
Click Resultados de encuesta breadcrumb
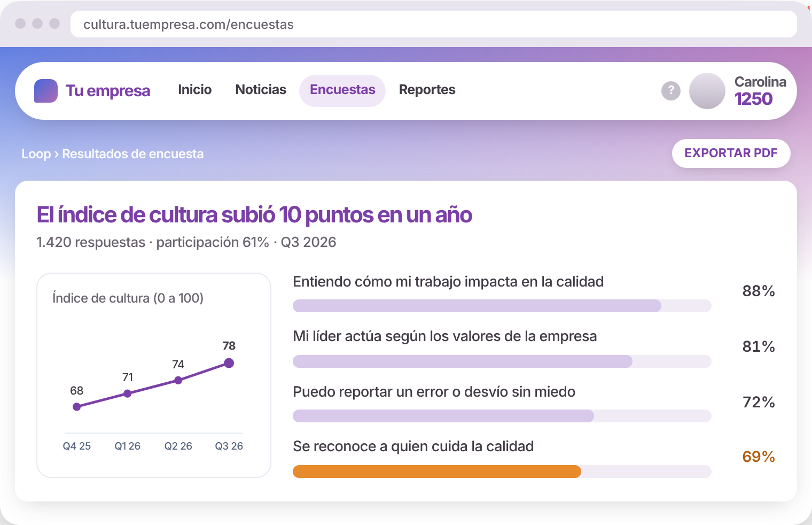click(x=133, y=154)
